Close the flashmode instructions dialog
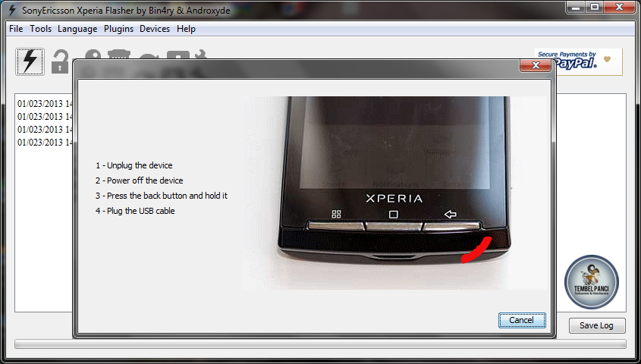 coord(535,65)
